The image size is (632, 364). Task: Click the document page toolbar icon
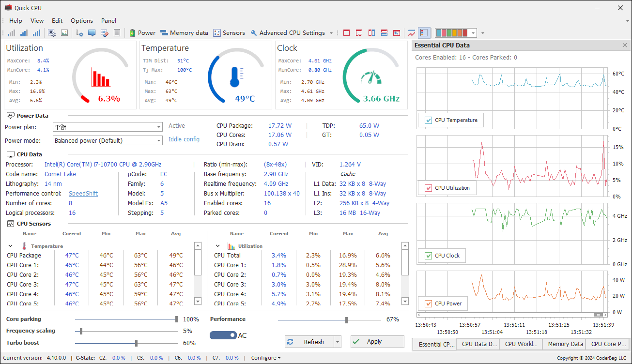(x=117, y=33)
